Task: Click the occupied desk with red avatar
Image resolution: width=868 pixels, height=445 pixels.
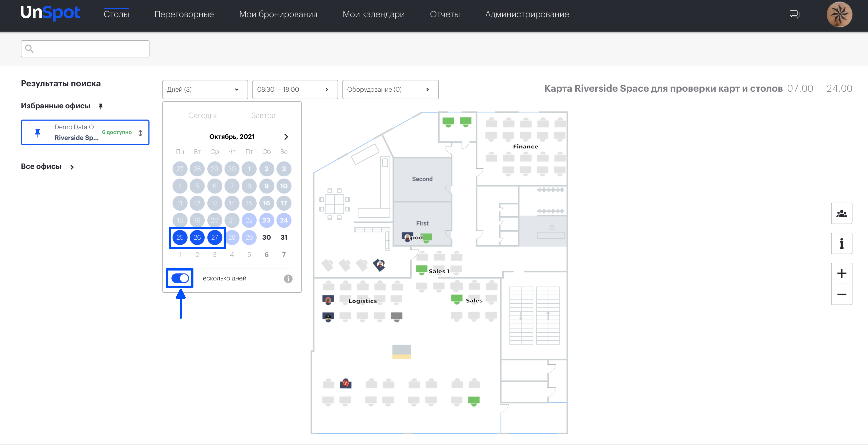Action: 346,384
